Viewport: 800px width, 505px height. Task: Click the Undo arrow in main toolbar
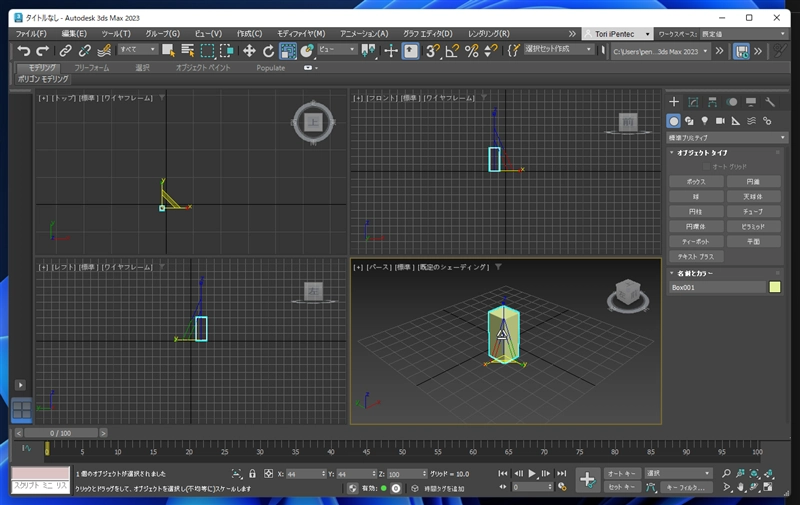[23, 50]
